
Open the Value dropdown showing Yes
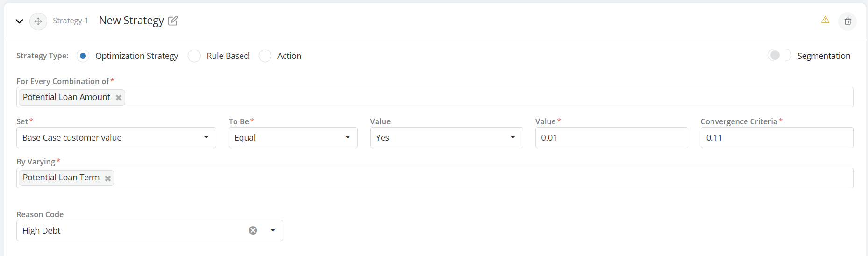coord(446,138)
